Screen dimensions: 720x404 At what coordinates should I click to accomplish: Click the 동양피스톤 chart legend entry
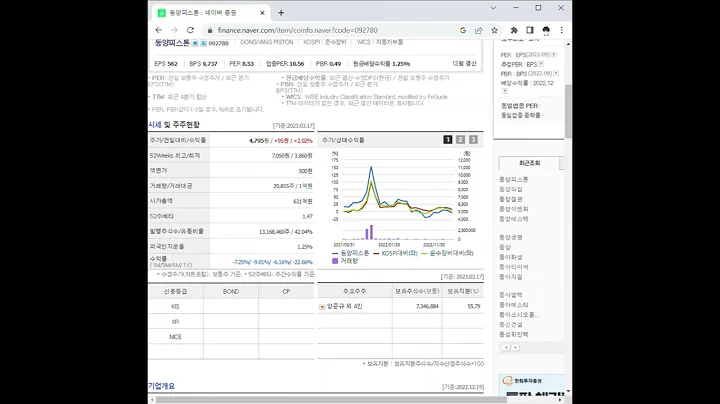[x=351, y=253]
